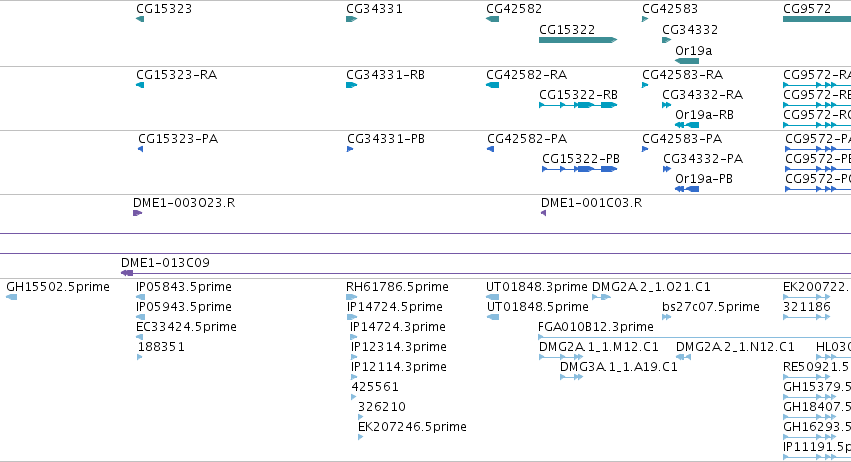The height and width of the screenshot is (462, 851).
Task: Select the CG15322-RB transcript glyph
Action: click(578, 105)
